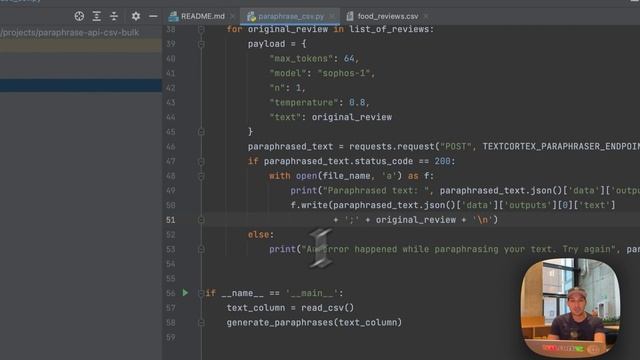Click the "max_tokens" key in payload
This screenshot has width=640, height=360.
click(x=301, y=59)
